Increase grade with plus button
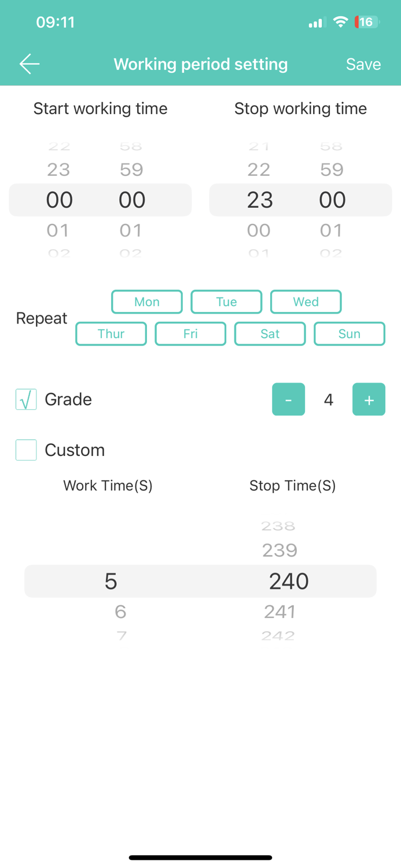Viewport: 401px width, 868px height. (369, 399)
